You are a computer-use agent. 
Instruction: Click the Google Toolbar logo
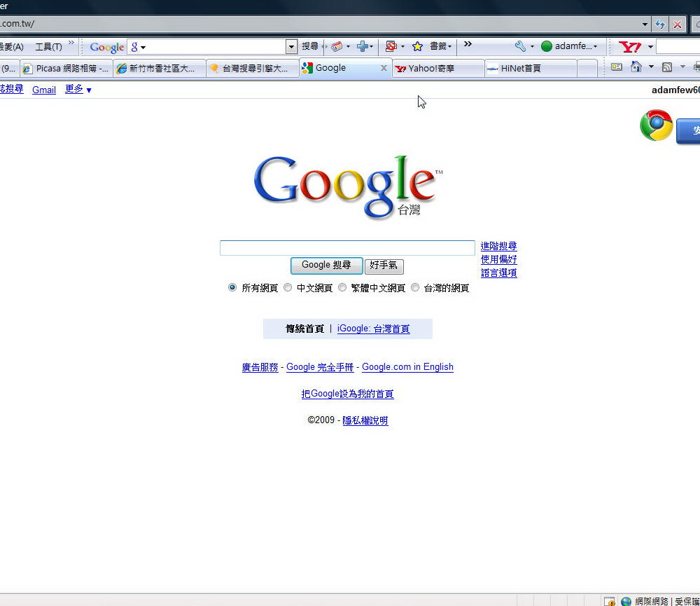coord(106,47)
